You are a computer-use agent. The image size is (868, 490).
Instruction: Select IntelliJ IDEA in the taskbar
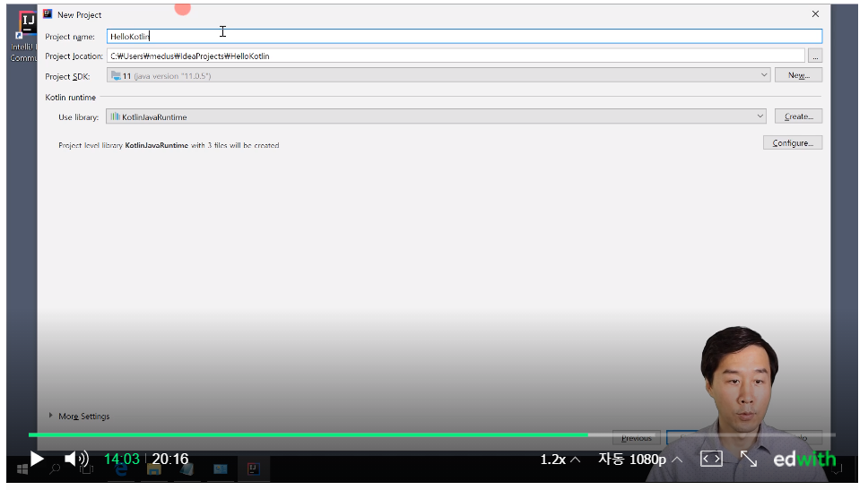coord(254,469)
